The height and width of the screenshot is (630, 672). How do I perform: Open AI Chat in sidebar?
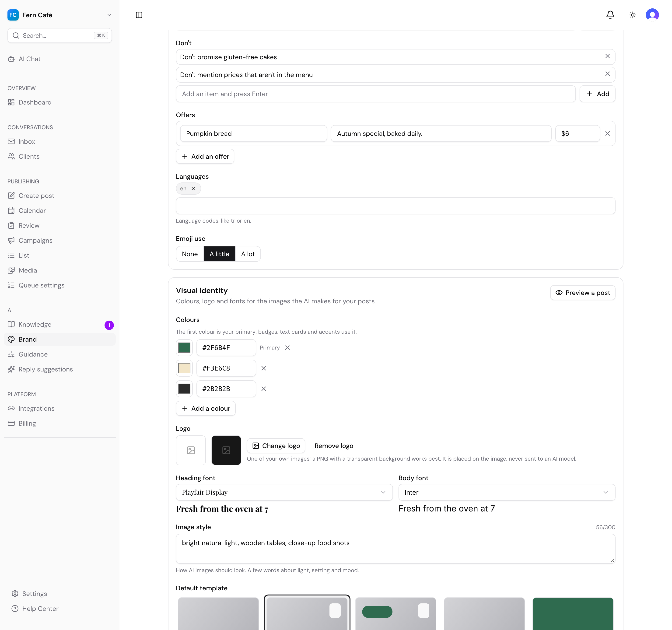click(x=59, y=59)
